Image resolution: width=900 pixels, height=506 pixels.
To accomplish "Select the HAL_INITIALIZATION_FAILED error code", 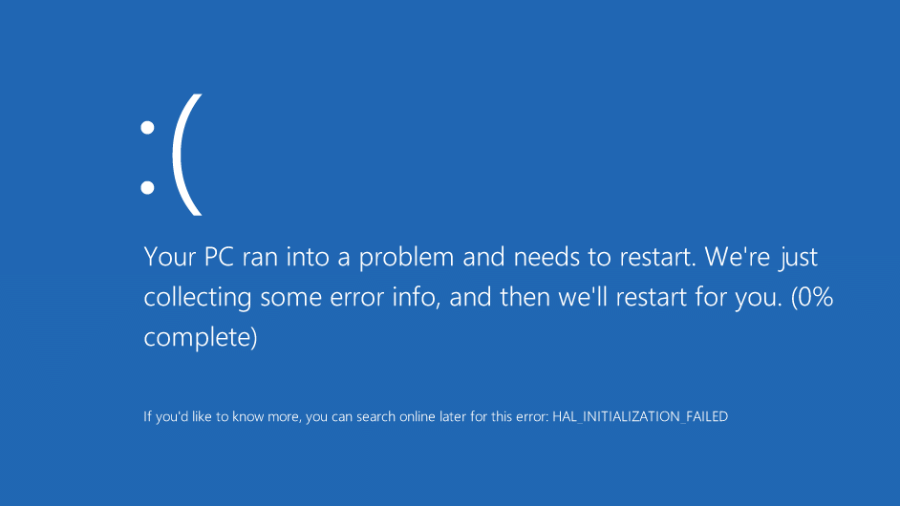I will 640,417.
